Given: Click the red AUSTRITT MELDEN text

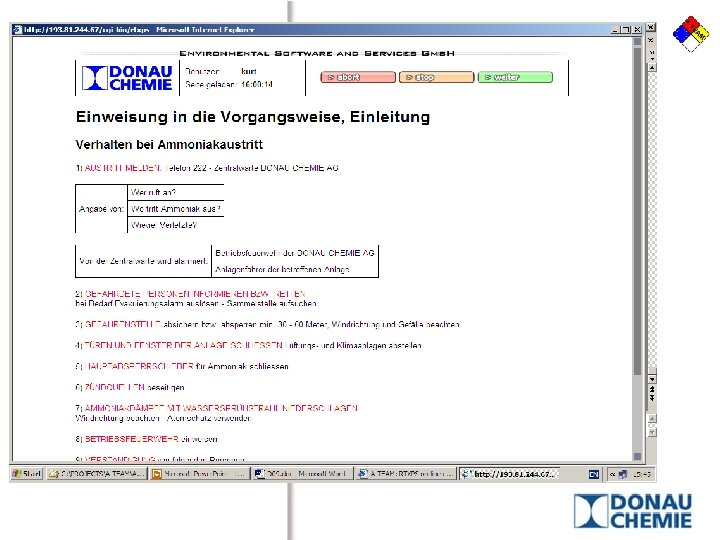Looking at the screenshot, I should point(123,168).
